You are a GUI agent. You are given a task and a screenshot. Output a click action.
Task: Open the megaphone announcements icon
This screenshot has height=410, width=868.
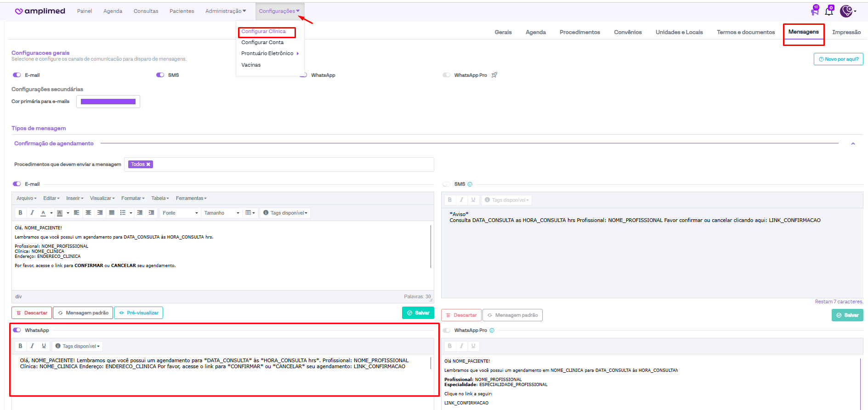(x=815, y=11)
